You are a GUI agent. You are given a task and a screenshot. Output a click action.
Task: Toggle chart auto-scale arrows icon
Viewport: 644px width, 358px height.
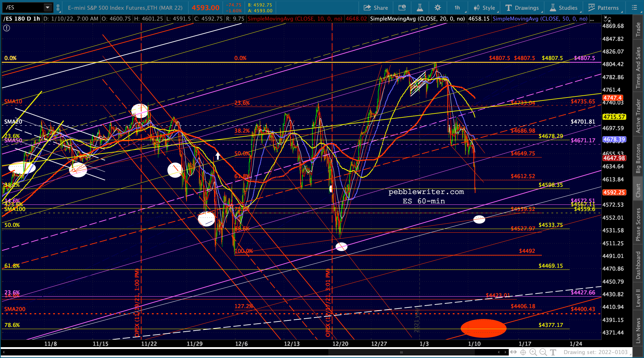pyautogui.click(x=607, y=19)
